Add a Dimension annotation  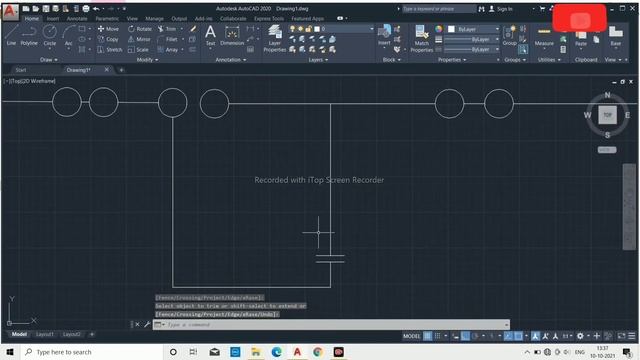[232, 35]
